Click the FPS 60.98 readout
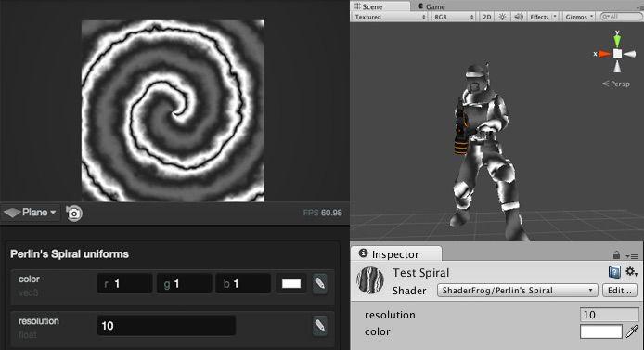The width and height of the screenshot is (644, 350). 322,213
